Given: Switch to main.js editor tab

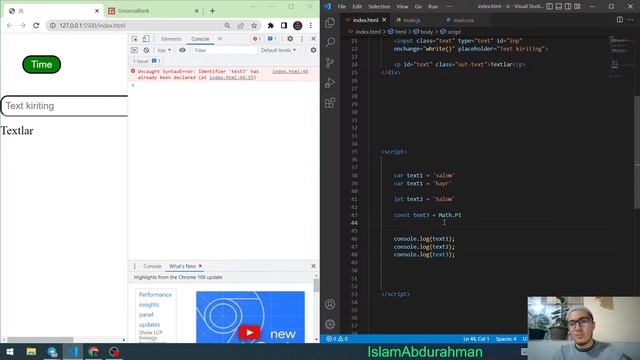Looking at the screenshot, I should pyautogui.click(x=411, y=20).
